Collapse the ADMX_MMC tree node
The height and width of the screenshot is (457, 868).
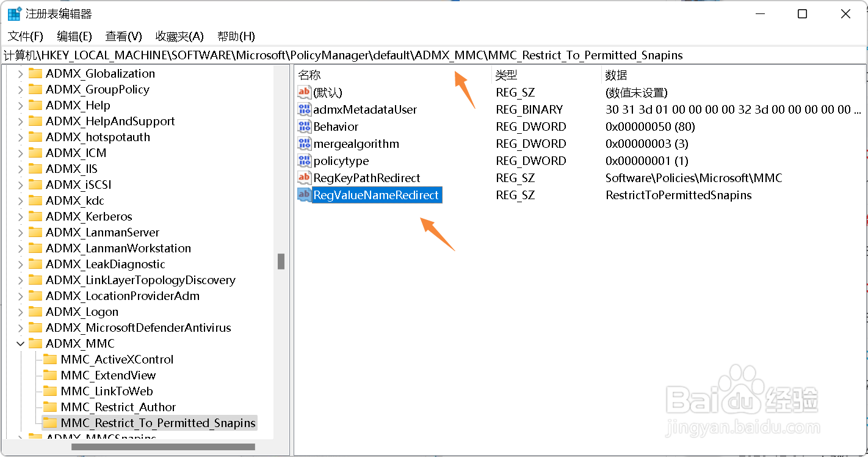pos(21,343)
